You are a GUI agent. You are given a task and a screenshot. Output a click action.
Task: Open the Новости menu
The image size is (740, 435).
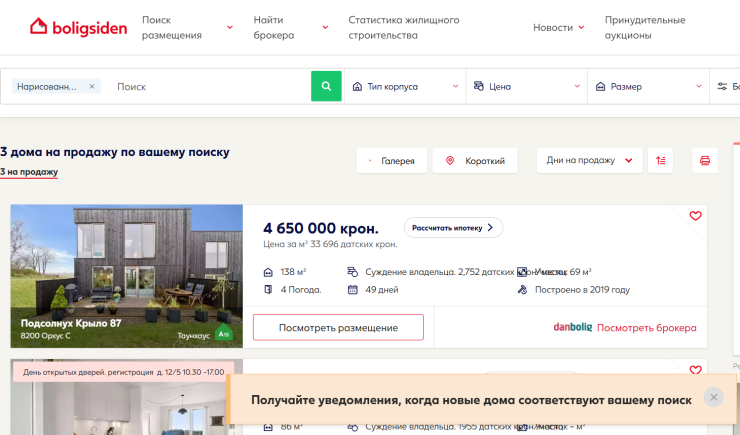tap(558, 27)
